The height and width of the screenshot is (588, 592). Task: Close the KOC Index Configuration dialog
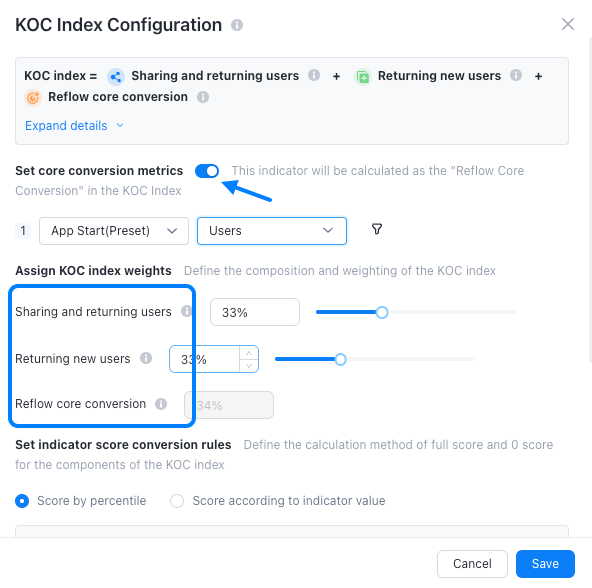(568, 24)
